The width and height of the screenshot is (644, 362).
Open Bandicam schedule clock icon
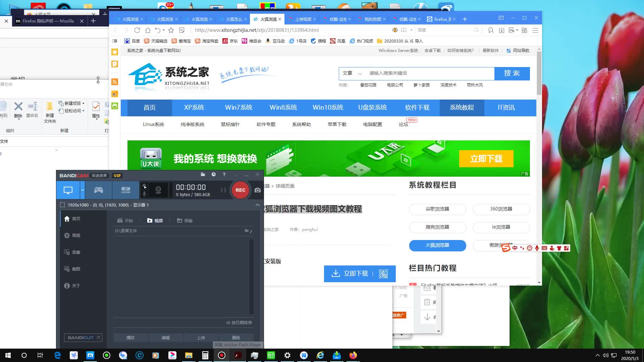pyautogui.click(x=214, y=174)
